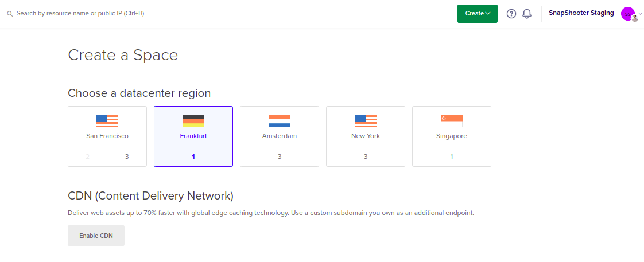The height and width of the screenshot is (262, 644).
Task: Click the Enable CDN button
Action: pyautogui.click(x=96, y=236)
